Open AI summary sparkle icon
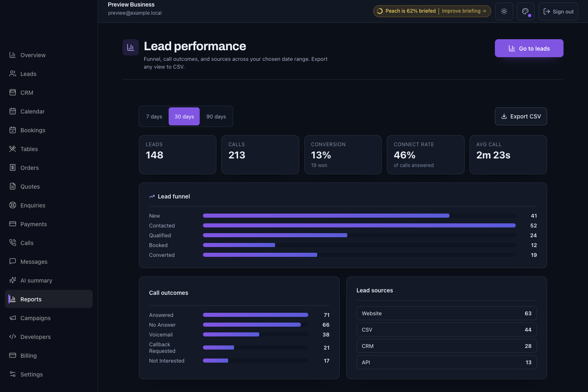Screen dimensions: 588x392 pyautogui.click(x=13, y=280)
